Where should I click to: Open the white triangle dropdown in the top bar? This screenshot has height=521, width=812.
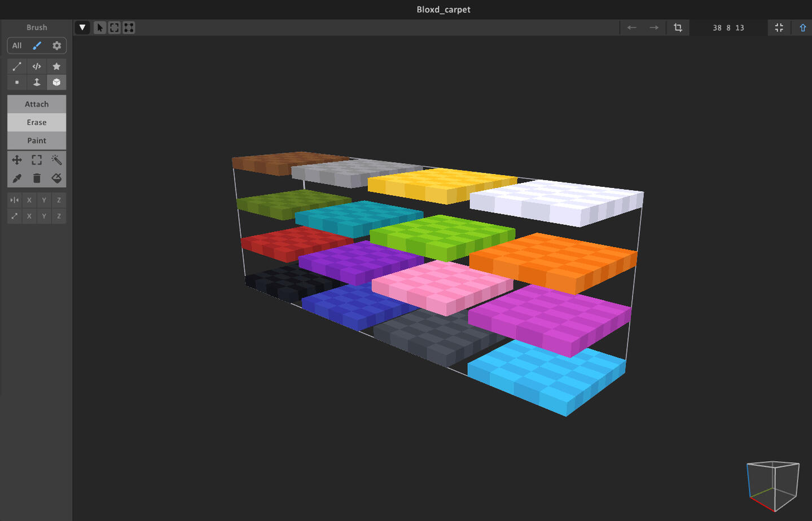82,28
